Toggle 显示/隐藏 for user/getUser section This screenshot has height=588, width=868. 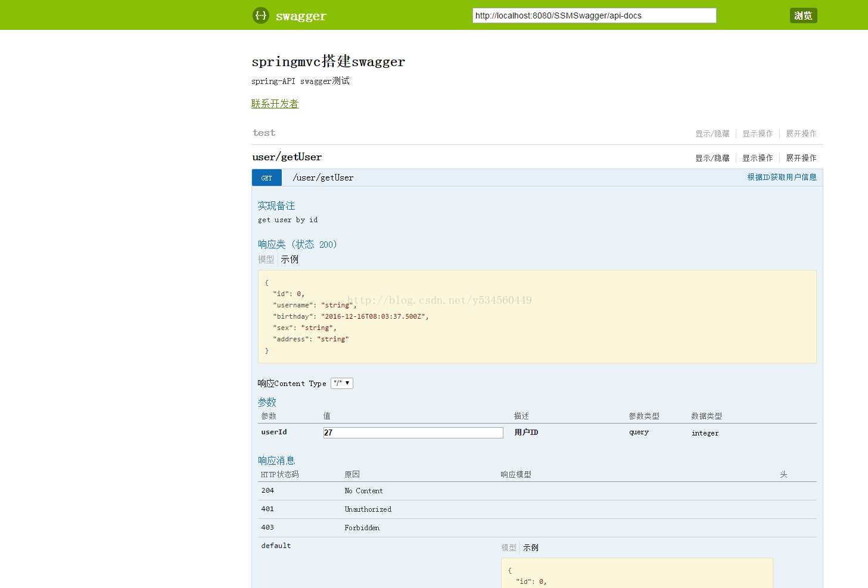713,158
